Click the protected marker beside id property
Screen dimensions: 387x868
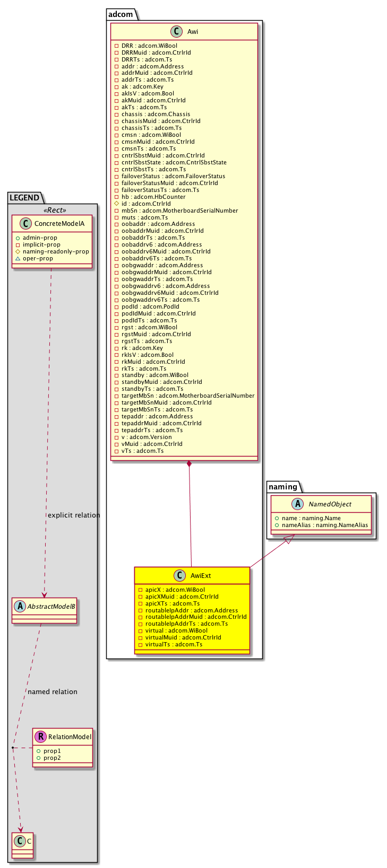point(117,204)
